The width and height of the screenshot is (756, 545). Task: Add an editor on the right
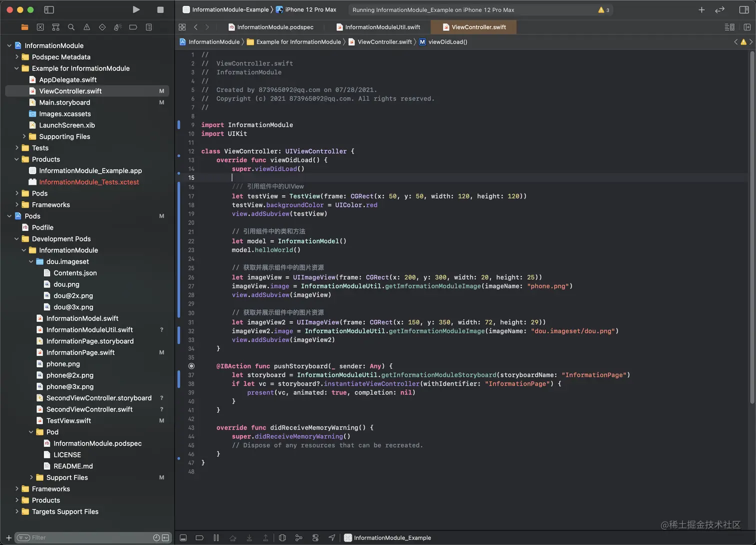coord(747,27)
